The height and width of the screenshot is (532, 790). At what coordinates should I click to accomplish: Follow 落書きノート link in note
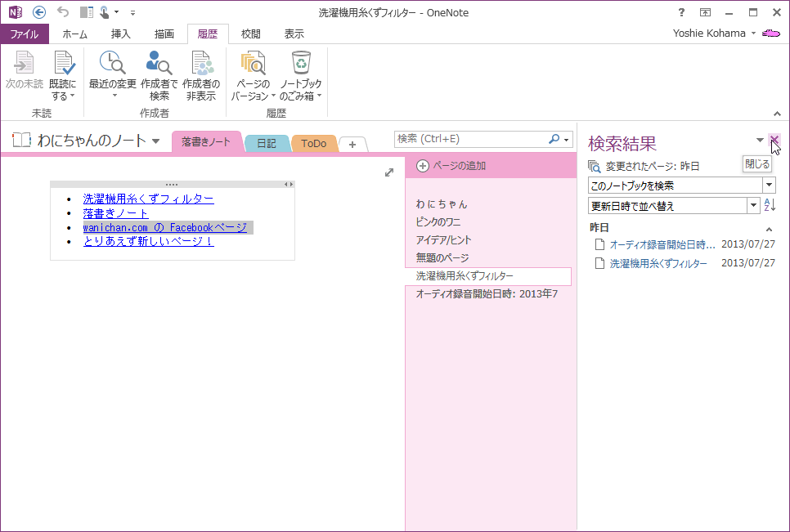point(116,213)
